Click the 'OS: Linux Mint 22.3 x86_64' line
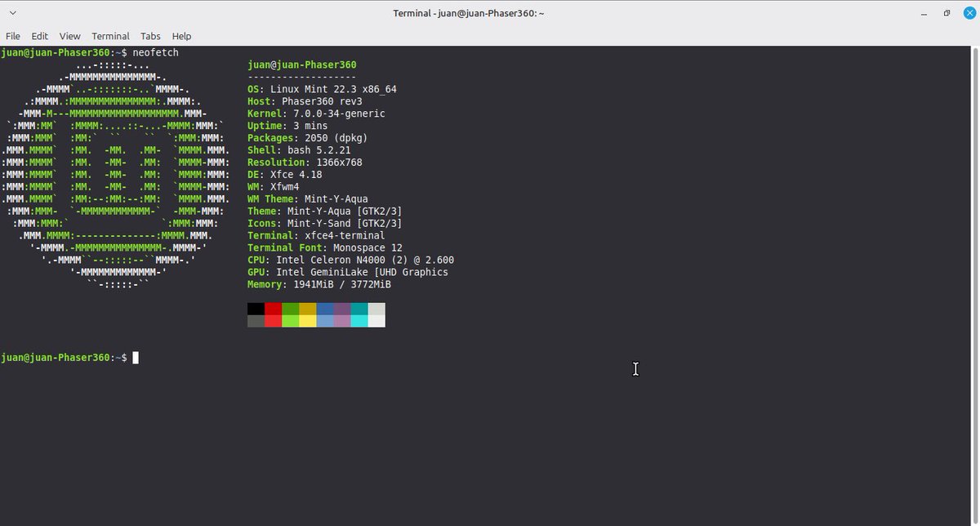Screen dimensions: 980x526 coord(322,89)
